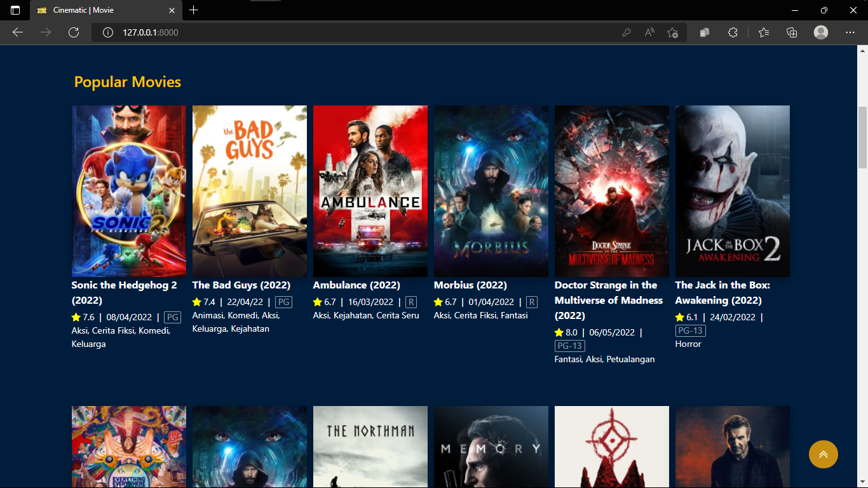
Task: Open The Bad Guys poster
Action: pyautogui.click(x=250, y=191)
